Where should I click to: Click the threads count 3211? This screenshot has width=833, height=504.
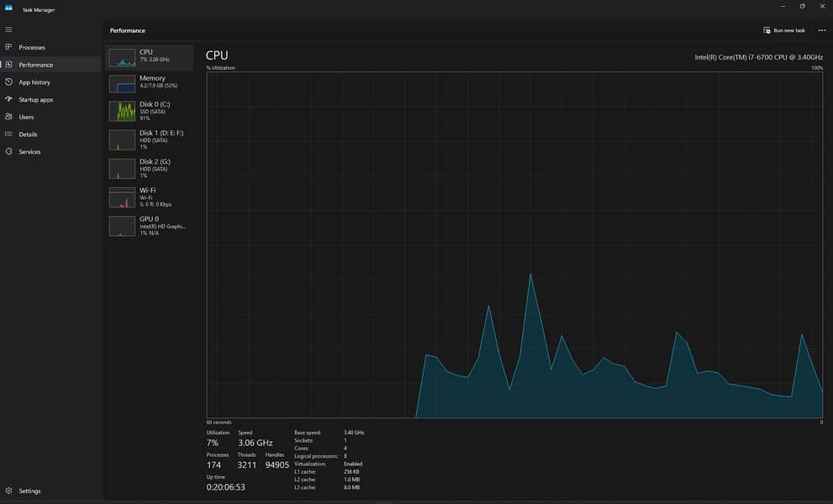(x=247, y=465)
